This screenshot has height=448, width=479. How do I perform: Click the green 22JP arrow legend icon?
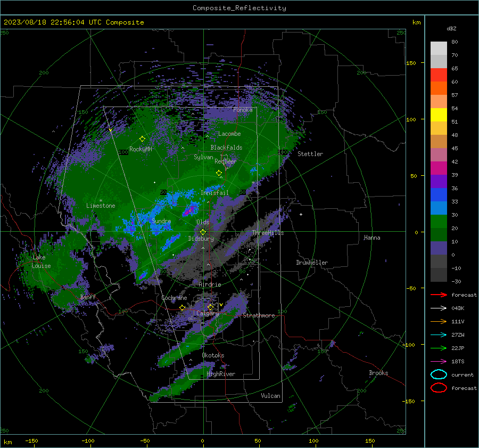click(439, 348)
